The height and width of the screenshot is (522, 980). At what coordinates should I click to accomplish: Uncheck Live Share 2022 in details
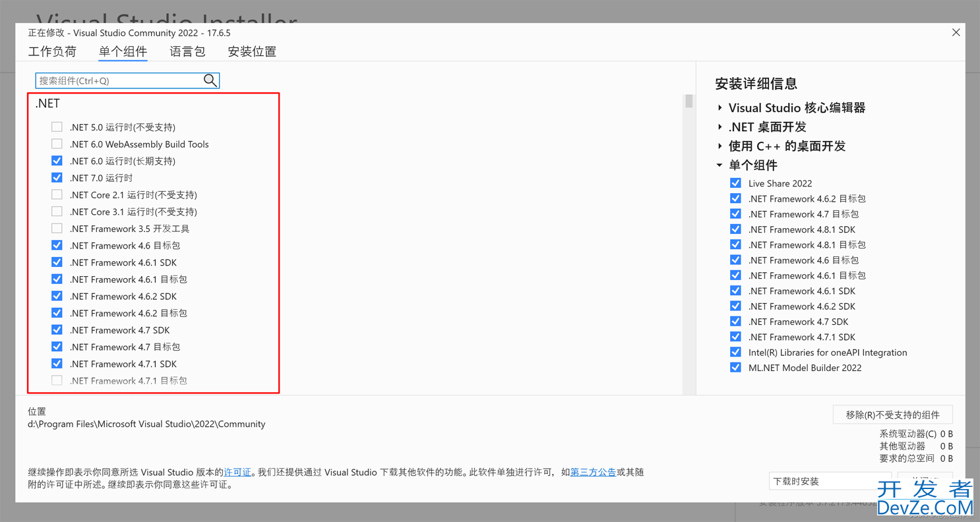pyautogui.click(x=735, y=183)
